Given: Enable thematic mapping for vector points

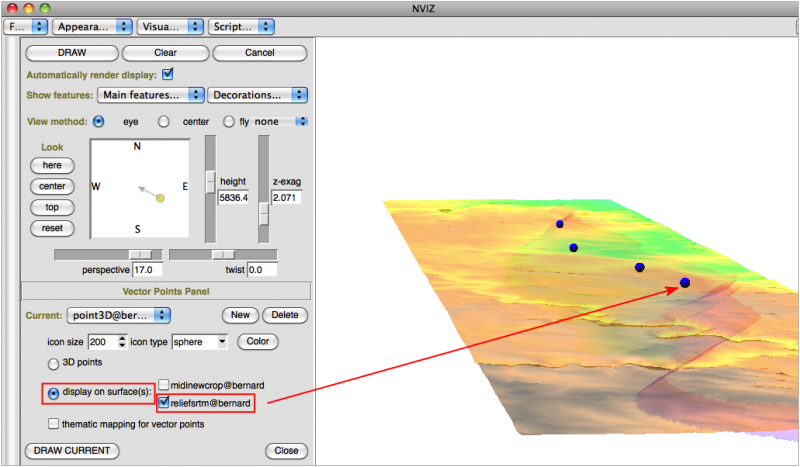Looking at the screenshot, I should tap(54, 424).
